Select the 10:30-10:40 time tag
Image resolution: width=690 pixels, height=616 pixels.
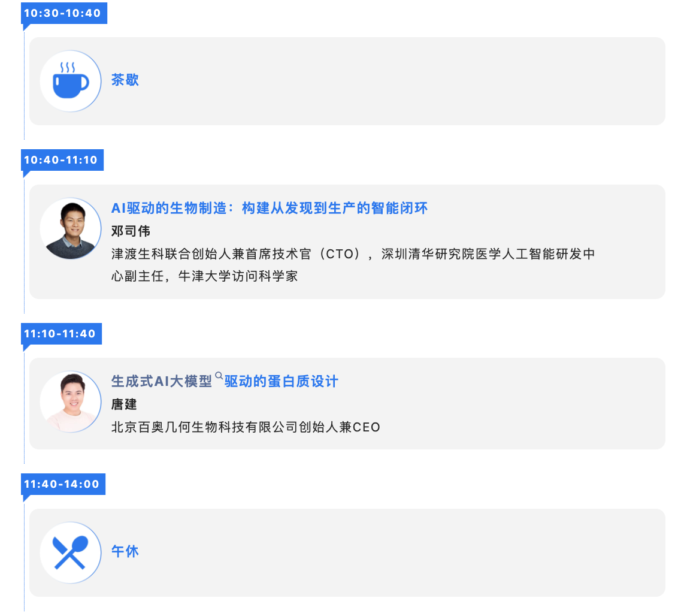pyautogui.click(x=62, y=13)
